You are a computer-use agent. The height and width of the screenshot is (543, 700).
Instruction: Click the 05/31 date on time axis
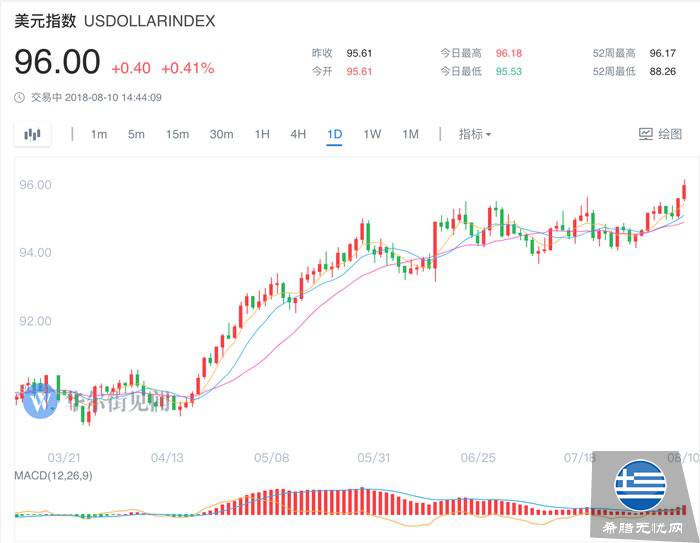tap(372, 457)
